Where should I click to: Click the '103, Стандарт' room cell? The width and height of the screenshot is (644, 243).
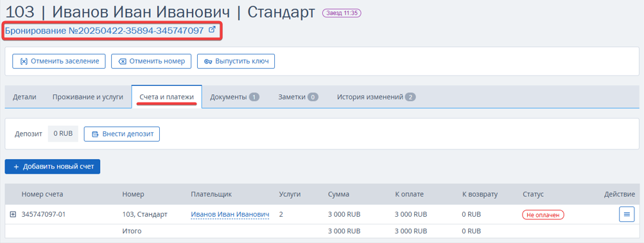(145, 214)
